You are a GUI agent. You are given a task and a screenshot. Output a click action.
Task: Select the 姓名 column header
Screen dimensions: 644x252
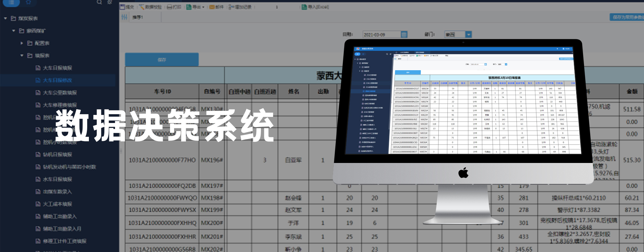pyautogui.click(x=294, y=91)
